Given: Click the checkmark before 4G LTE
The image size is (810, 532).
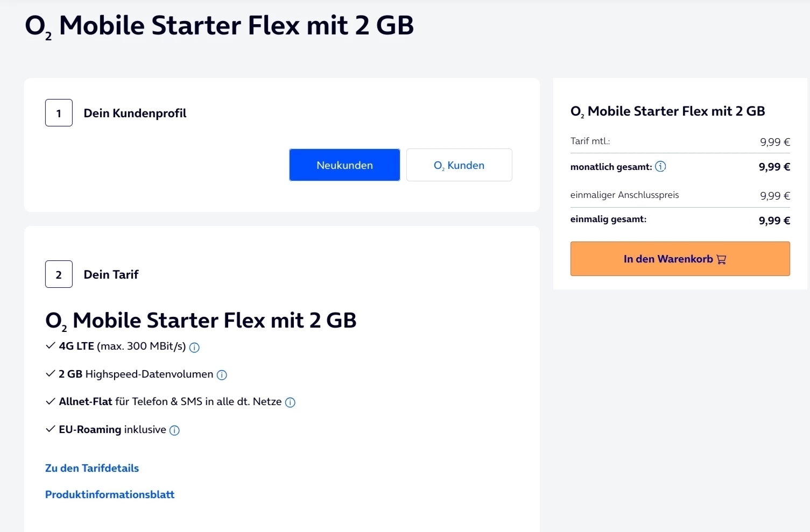Looking at the screenshot, I should click(51, 346).
